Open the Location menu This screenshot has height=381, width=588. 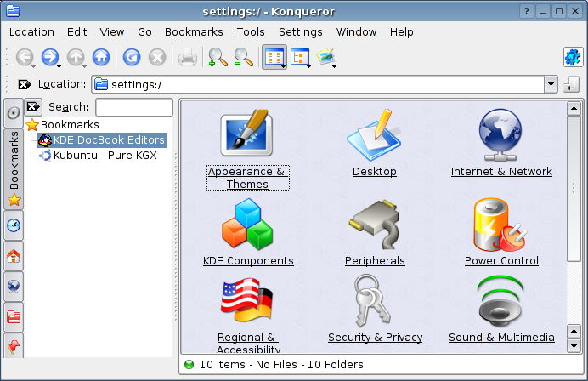coord(31,32)
